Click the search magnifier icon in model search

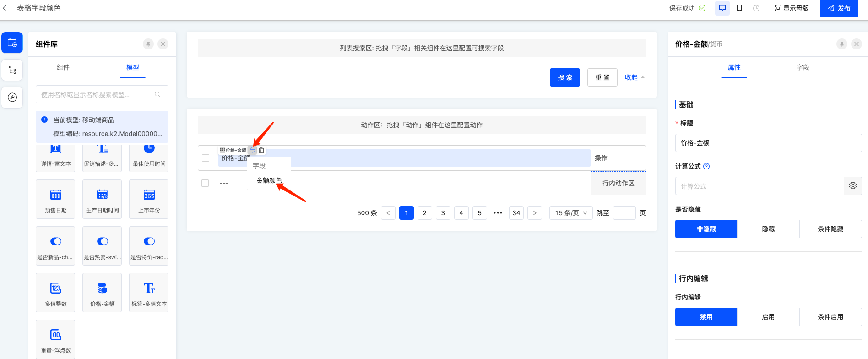coord(157,94)
